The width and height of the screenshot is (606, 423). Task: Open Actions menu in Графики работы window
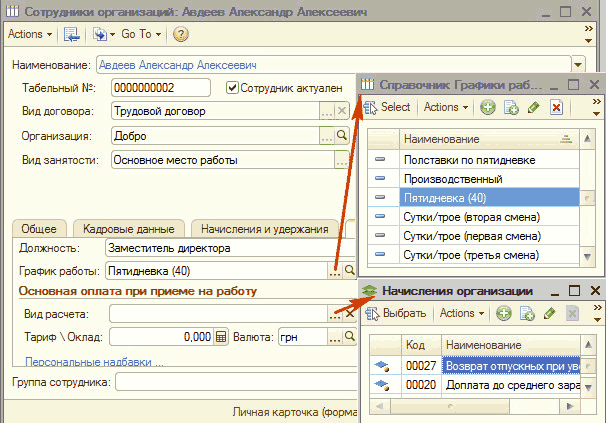(446, 107)
